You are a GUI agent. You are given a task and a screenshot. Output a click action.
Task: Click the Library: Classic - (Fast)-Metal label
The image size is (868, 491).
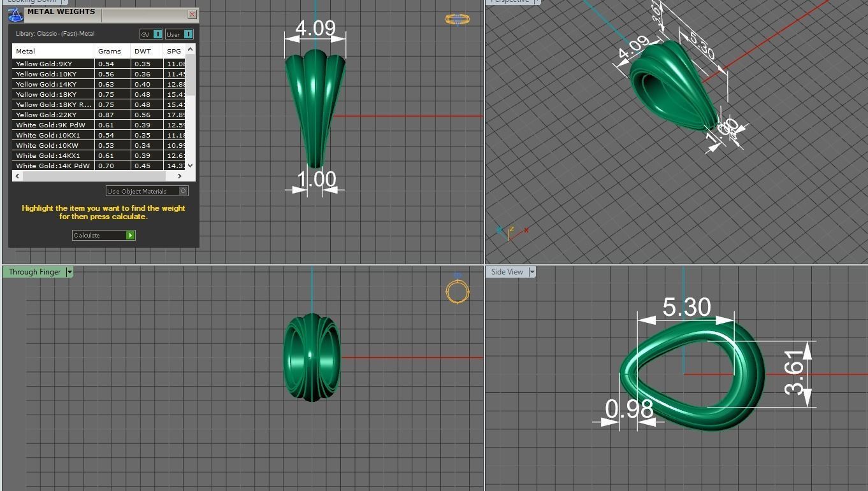(x=55, y=34)
